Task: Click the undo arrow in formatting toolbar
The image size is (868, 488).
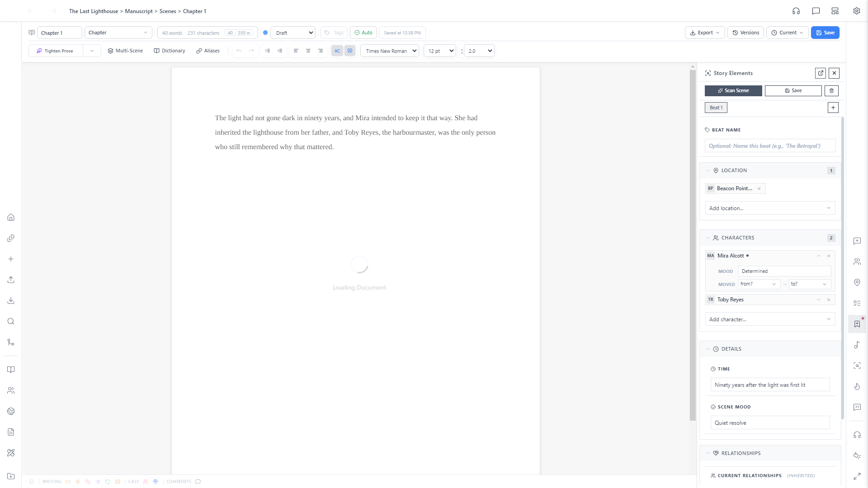Action: click(239, 51)
